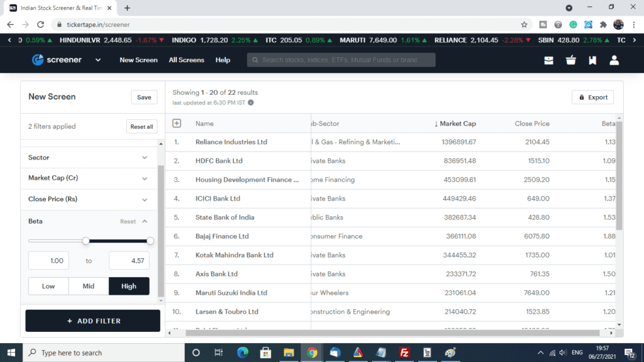Click the add column plus icon
The width and height of the screenshot is (644, 362).
177,124
